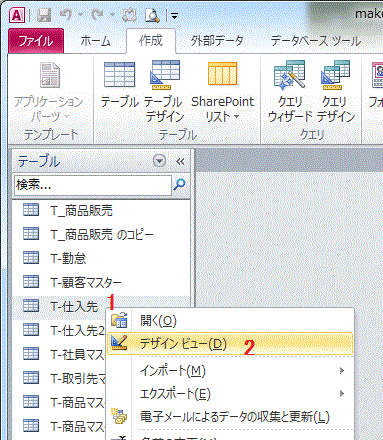Select the 作成 ribbon tab
Image resolution: width=383 pixels, height=440 pixels.
tap(151, 41)
